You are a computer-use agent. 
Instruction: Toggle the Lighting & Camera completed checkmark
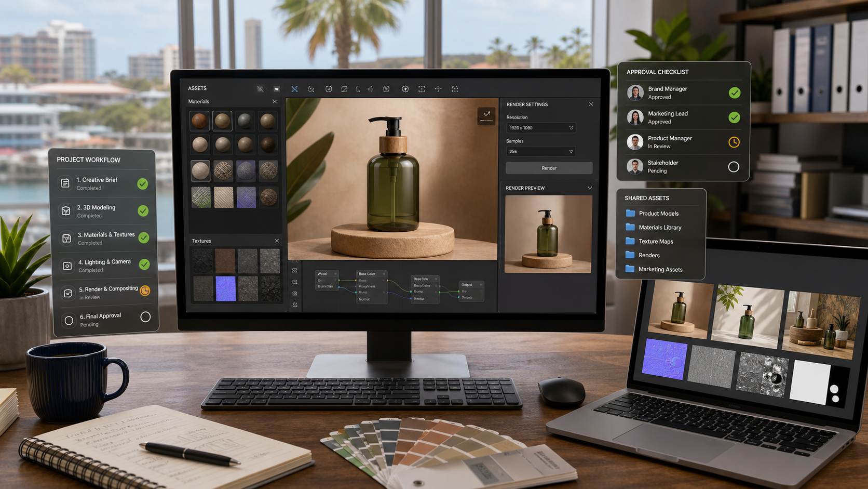[x=144, y=265]
